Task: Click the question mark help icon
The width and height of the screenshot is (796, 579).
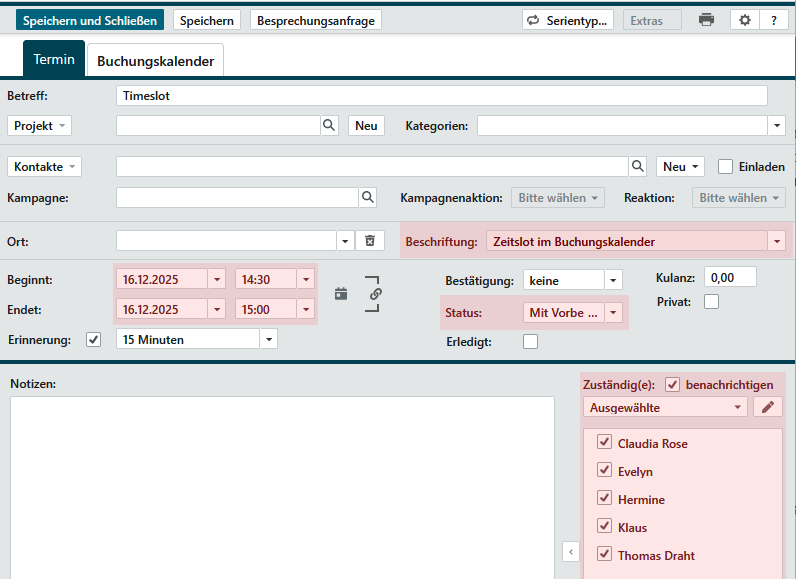Action: [773, 20]
